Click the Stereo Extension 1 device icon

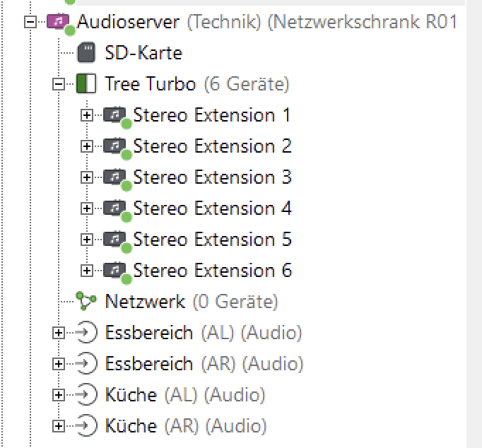pyautogui.click(x=114, y=115)
